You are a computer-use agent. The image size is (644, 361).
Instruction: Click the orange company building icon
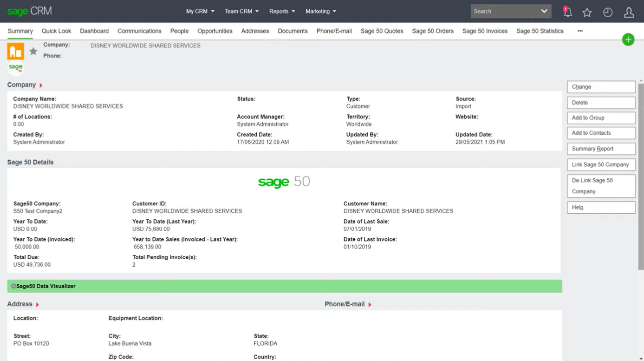pyautogui.click(x=15, y=51)
